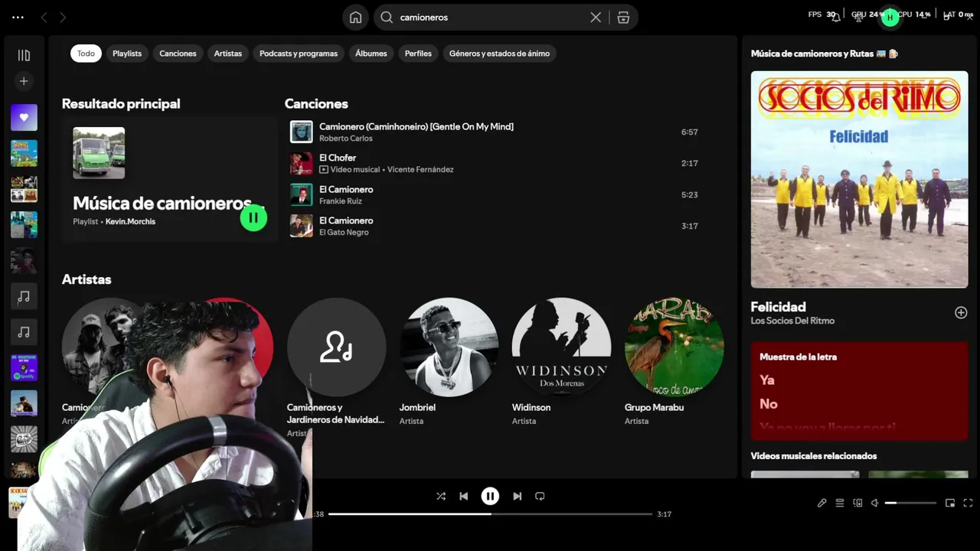Mute the volume speaker icon
The image size is (980, 551).
point(875,503)
